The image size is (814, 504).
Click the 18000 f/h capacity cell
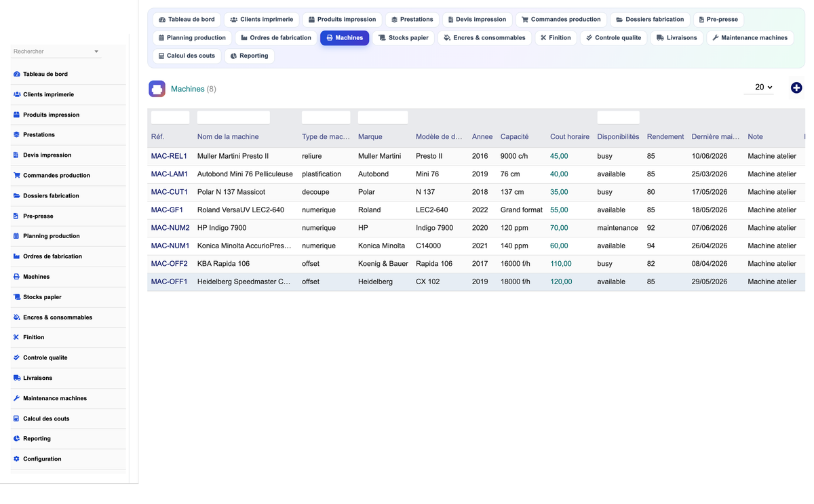click(x=516, y=282)
